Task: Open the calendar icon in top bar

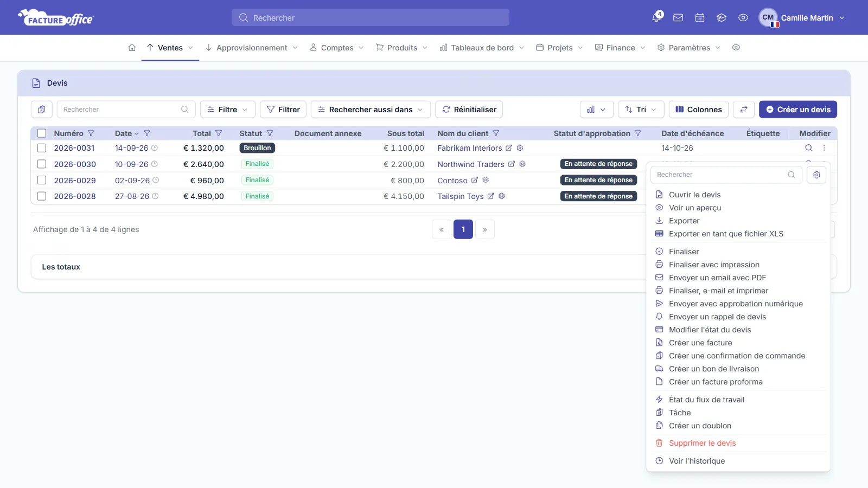Action: click(700, 18)
